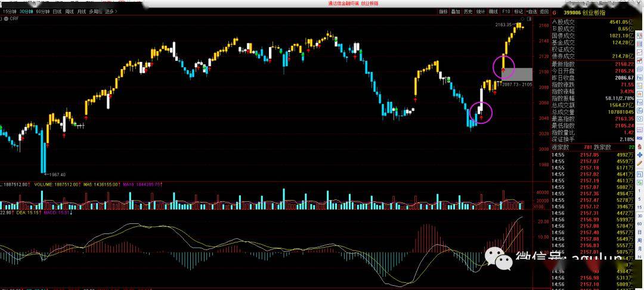
Task: Select the pencil drawing tool in sidebar
Action: (640, 163)
